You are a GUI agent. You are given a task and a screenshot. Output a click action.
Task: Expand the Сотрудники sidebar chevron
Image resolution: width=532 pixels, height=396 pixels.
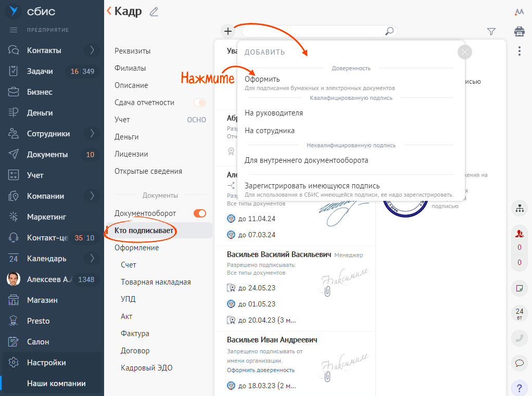point(92,133)
